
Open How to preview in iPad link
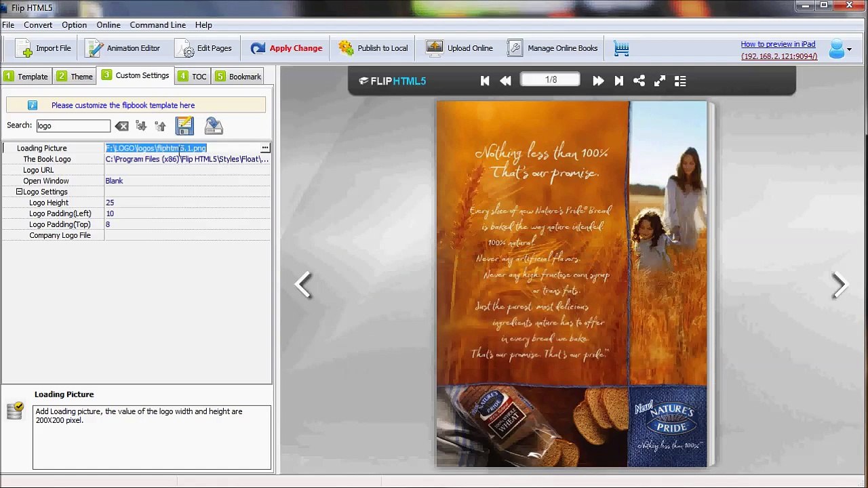(x=778, y=44)
